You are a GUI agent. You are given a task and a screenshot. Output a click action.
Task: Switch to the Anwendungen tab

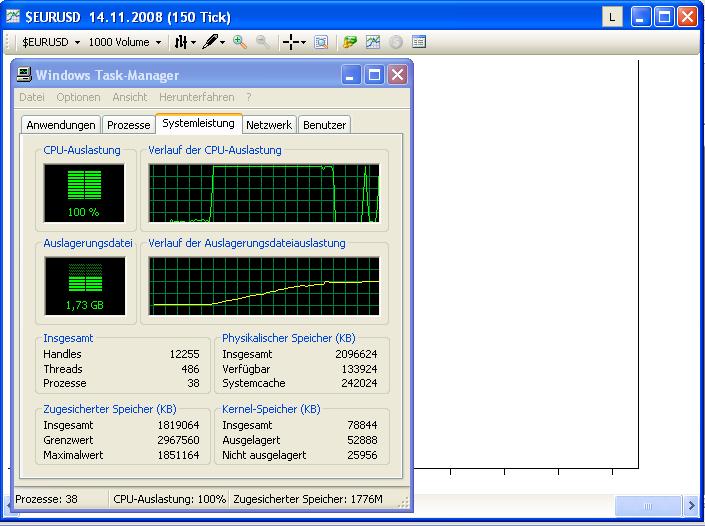[61, 125]
